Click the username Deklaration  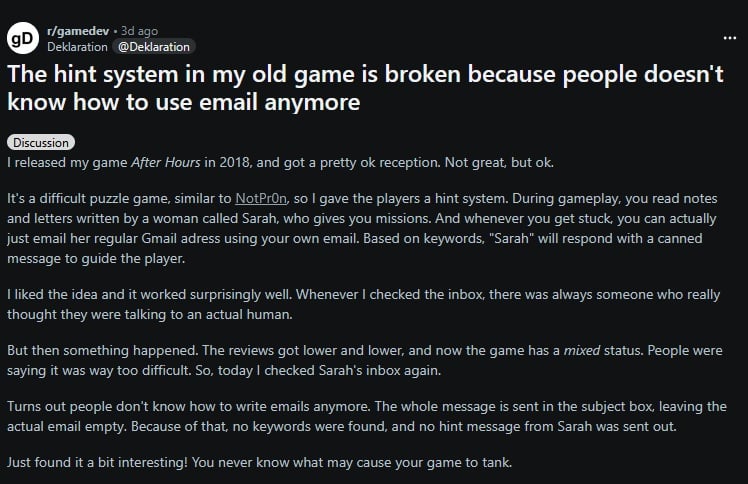point(79,46)
